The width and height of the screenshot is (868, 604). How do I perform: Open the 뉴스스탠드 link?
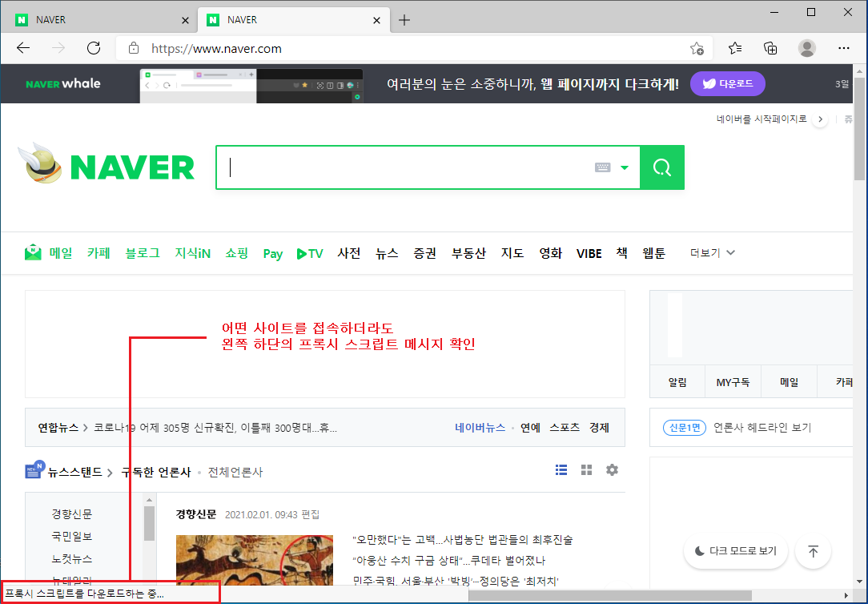74,473
